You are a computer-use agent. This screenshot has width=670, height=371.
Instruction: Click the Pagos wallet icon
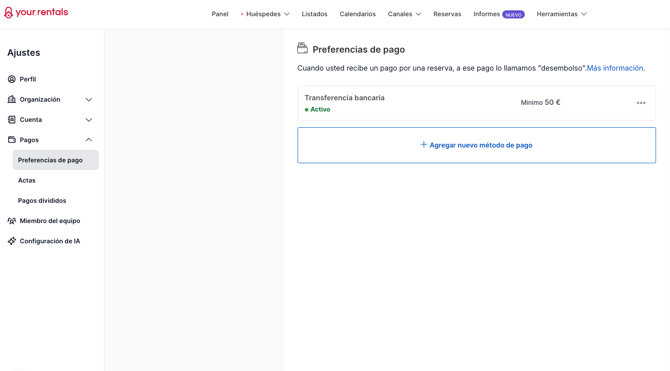(12, 140)
